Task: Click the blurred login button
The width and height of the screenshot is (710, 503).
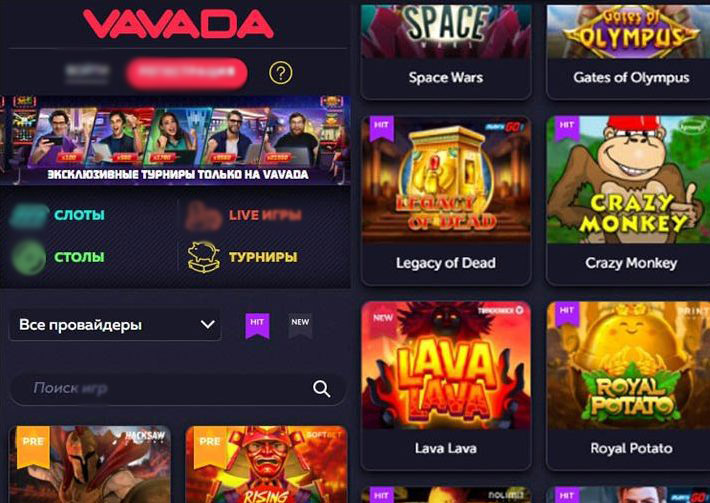Action: [87, 73]
